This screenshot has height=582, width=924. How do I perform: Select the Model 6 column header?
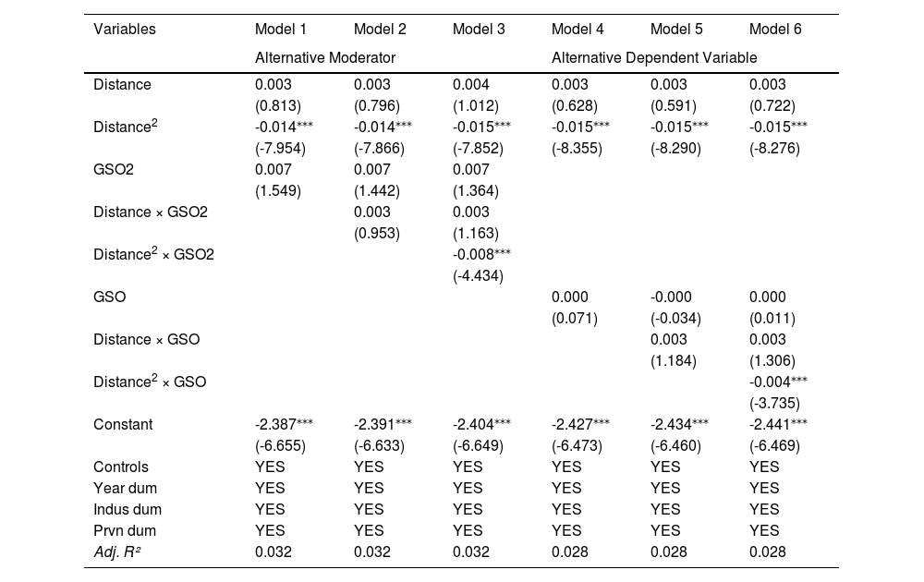tap(775, 29)
